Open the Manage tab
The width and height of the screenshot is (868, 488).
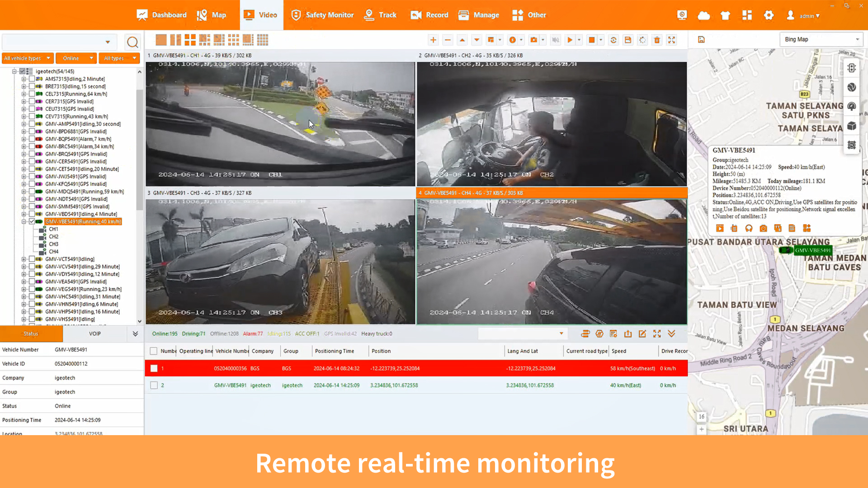(x=478, y=15)
